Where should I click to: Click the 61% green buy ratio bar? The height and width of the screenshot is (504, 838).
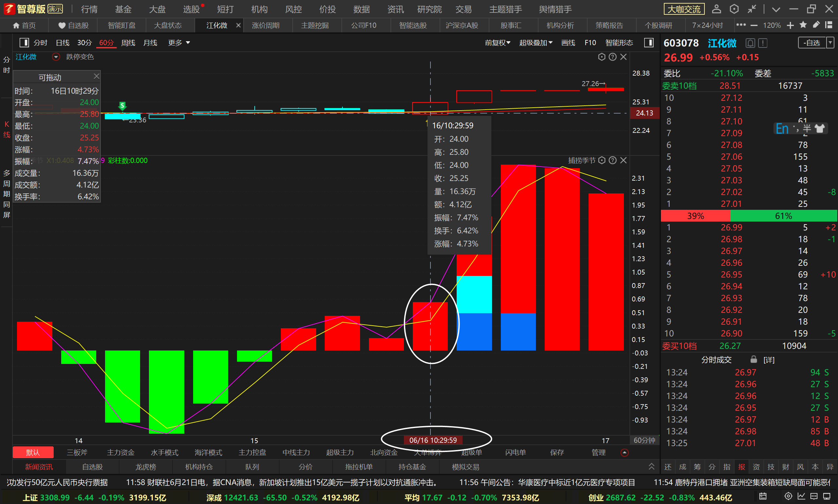click(783, 216)
